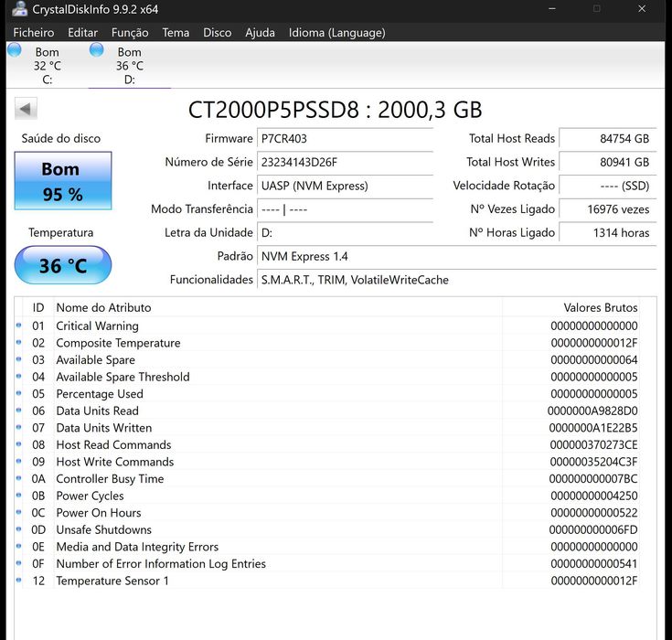Click the status dot beside Temperature Sensor 1
672x640 pixels.
click(x=18, y=580)
